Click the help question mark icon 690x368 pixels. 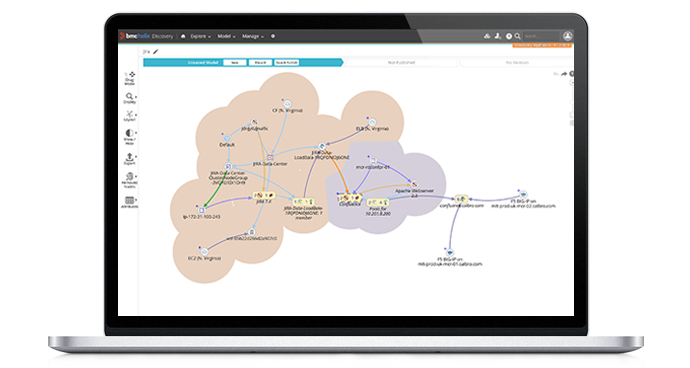[x=509, y=36]
